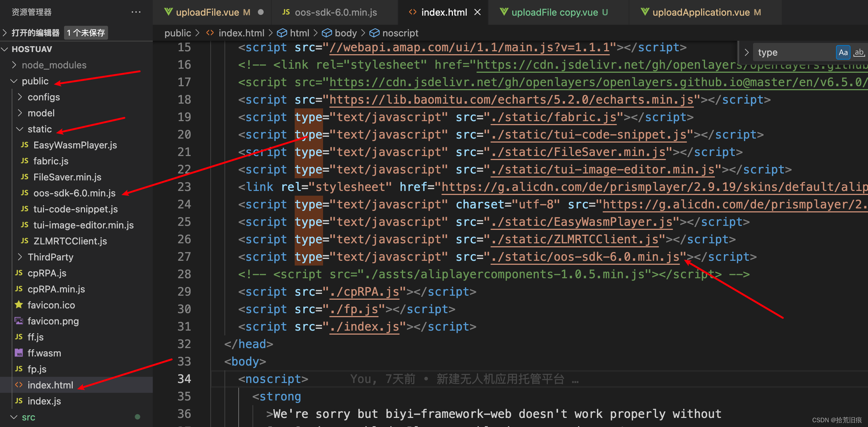Expand the static folder in sidebar
868x427 pixels.
pos(39,128)
